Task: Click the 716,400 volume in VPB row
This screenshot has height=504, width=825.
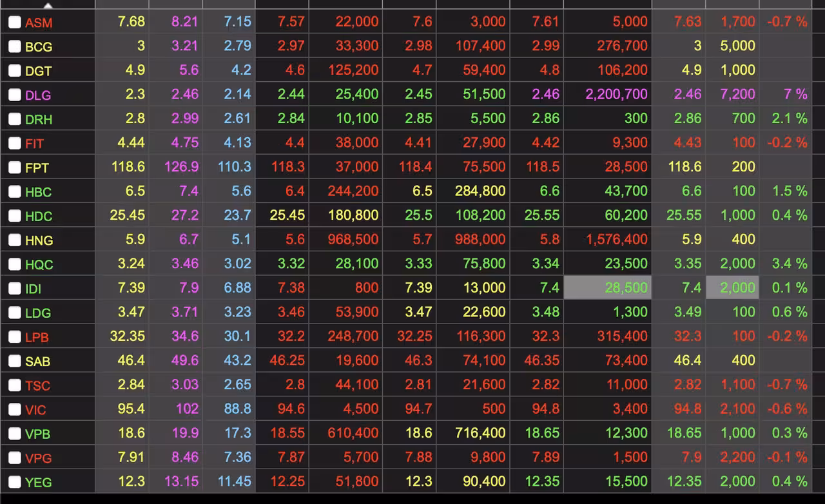Action: (x=480, y=432)
